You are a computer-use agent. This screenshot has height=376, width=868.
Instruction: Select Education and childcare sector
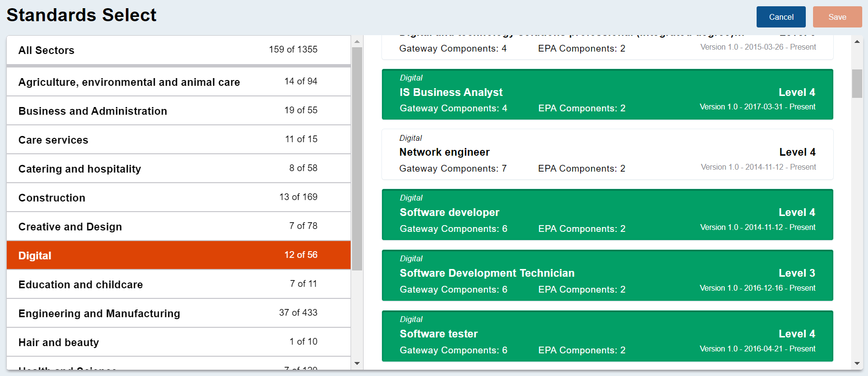(178, 284)
